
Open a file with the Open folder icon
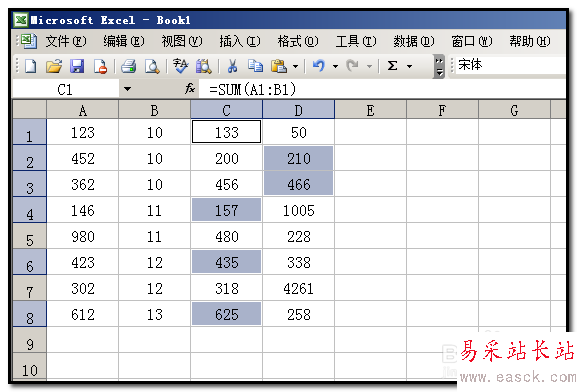tap(54, 66)
